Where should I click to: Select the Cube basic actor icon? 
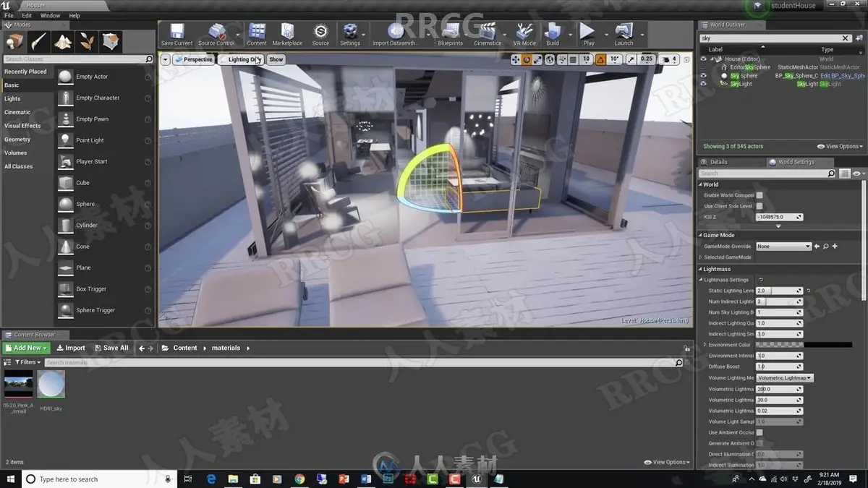65,183
